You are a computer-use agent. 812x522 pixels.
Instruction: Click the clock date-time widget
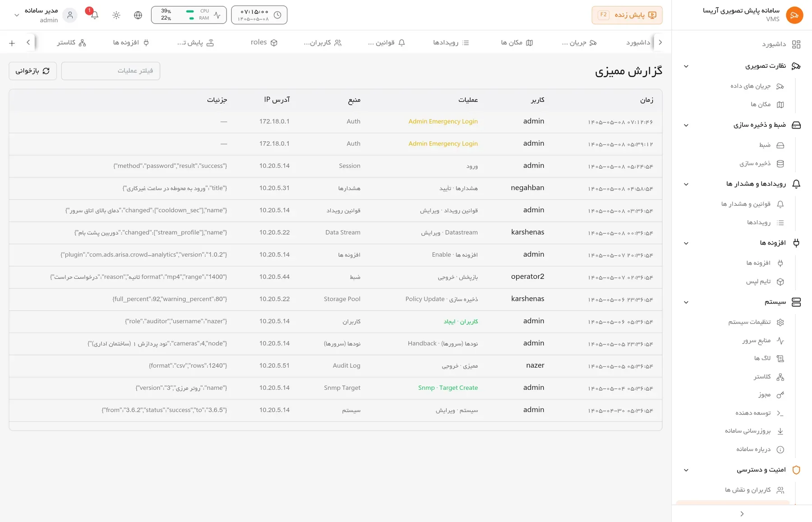click(x=259, y=15)
